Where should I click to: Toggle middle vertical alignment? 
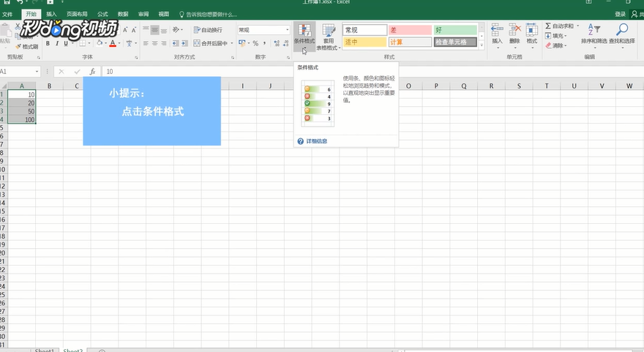[155, 29]
